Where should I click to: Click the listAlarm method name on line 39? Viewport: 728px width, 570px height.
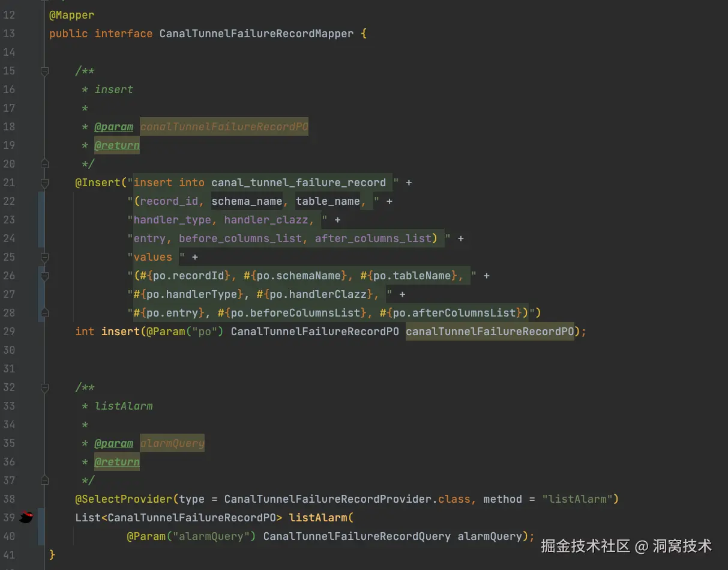click(319, 517)
